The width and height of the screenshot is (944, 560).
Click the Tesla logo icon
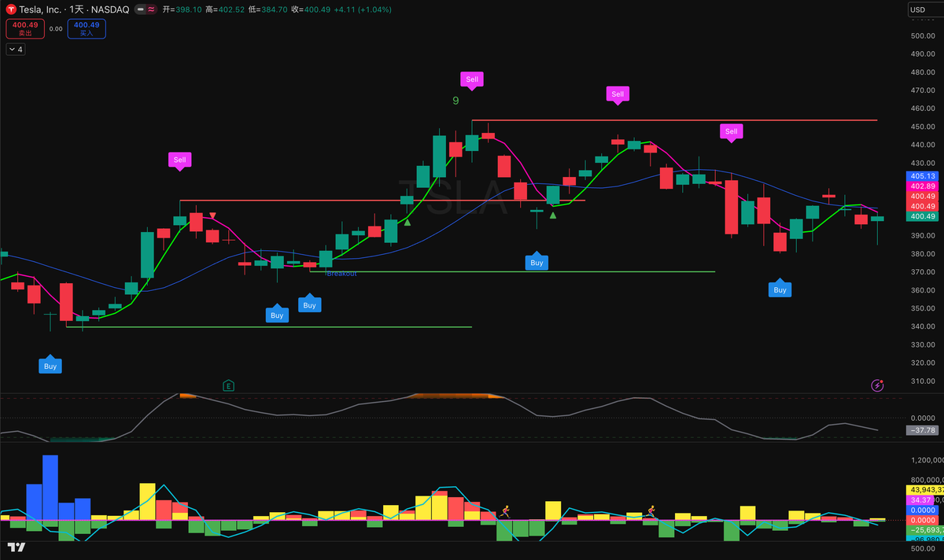(12, 9)
